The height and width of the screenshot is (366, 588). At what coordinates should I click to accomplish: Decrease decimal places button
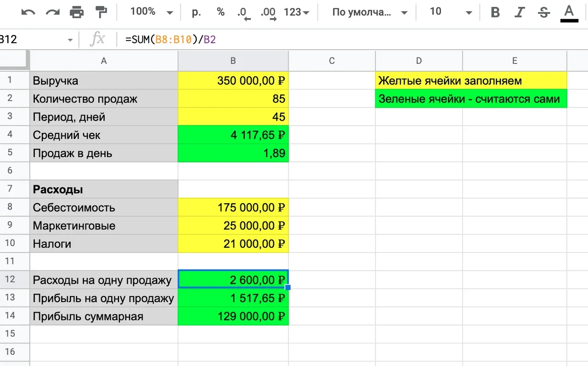pyautogui.click(x=244, y=13)
